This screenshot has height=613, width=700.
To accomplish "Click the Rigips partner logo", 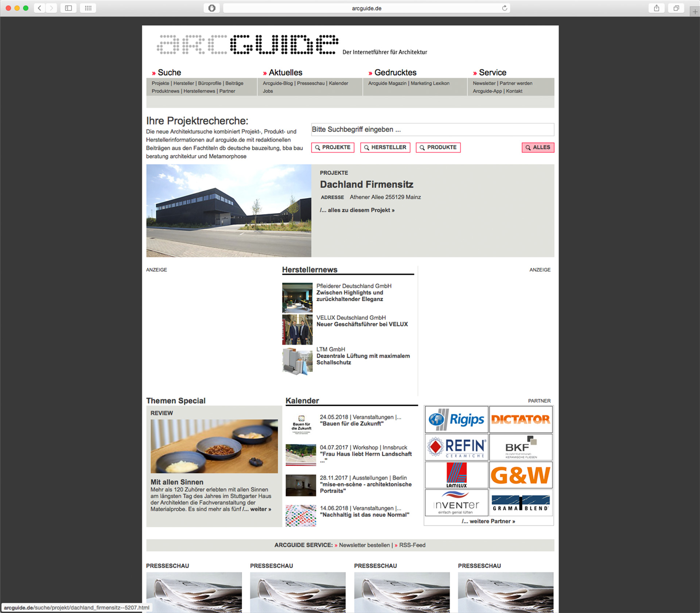I will 456,419.
